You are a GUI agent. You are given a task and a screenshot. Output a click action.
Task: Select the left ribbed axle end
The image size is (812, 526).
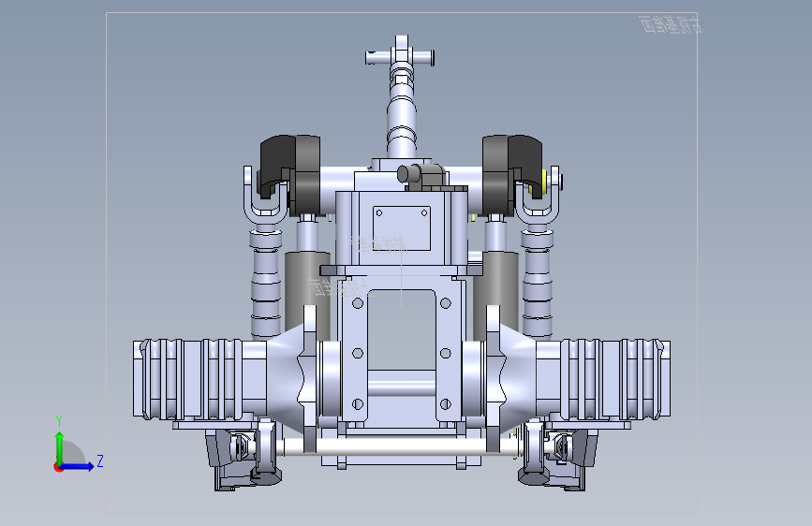(x=189, y=379)
